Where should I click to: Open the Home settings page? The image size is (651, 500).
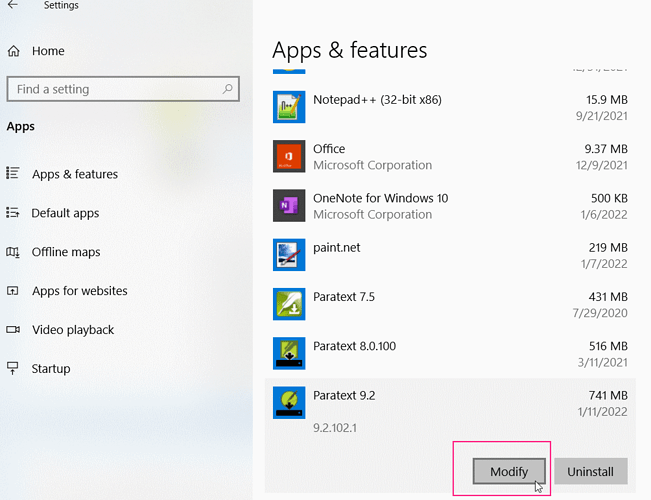(48, 51)
